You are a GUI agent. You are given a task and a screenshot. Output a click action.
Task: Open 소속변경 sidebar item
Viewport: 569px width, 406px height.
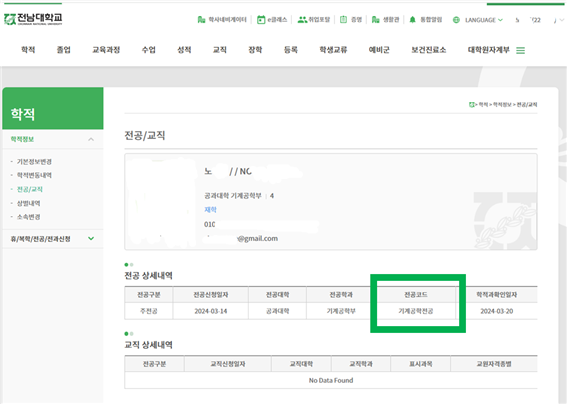click(x=29, y=217)
